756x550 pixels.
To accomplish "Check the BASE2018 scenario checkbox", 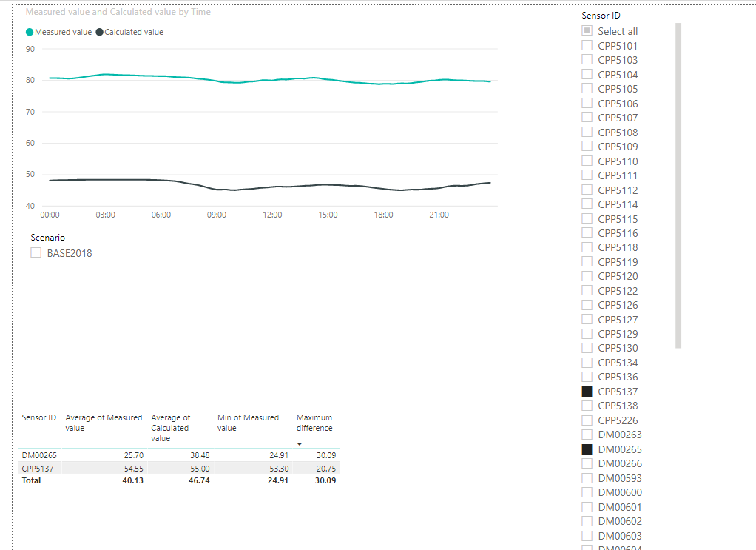I will tap(36, 253).
